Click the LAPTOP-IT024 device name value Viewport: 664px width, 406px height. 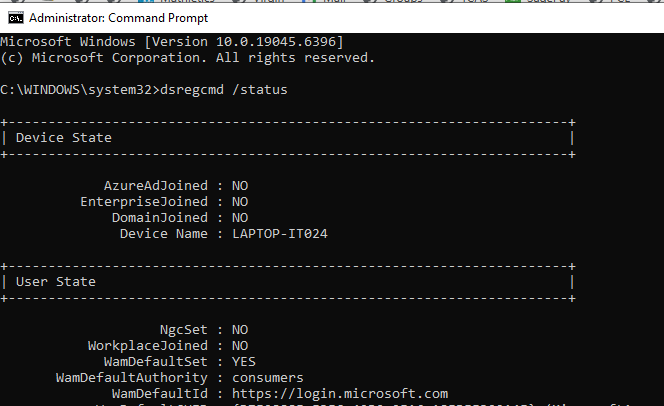point(279,234)
